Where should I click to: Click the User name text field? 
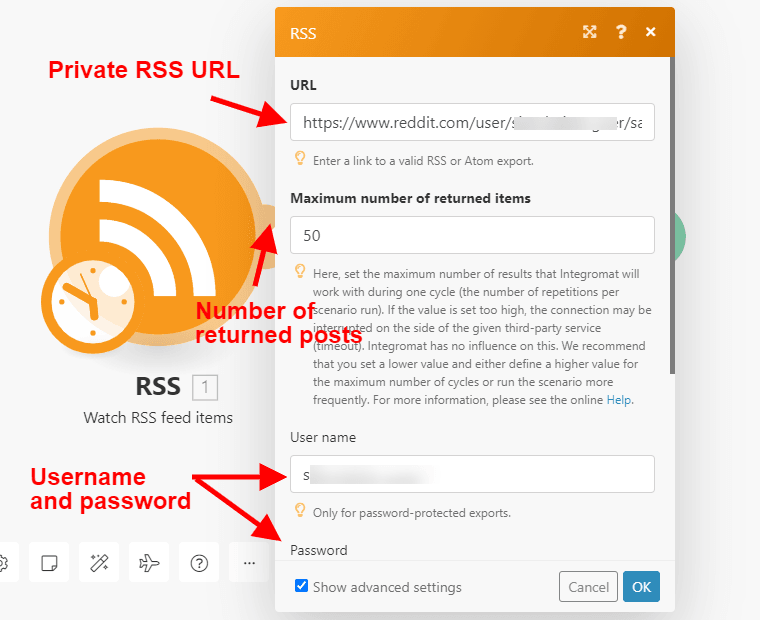pos(472,475)
